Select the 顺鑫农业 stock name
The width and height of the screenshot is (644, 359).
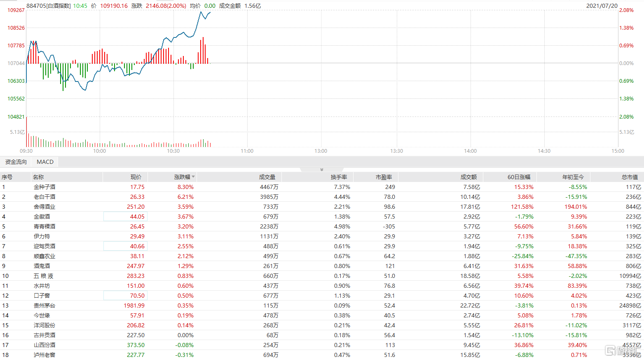(44, 256)
